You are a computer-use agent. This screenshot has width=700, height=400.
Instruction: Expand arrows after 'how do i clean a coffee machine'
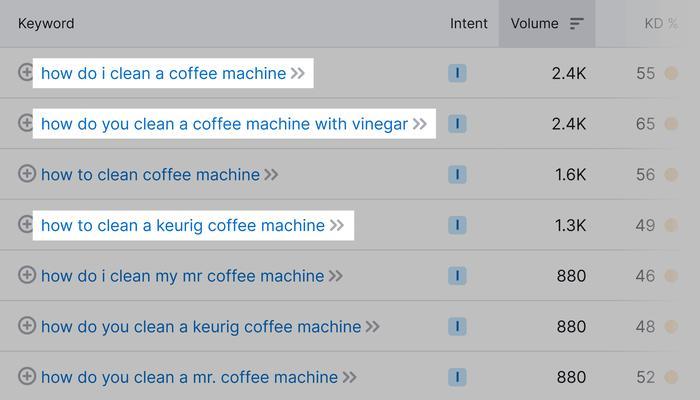click(x=298, y=73)
